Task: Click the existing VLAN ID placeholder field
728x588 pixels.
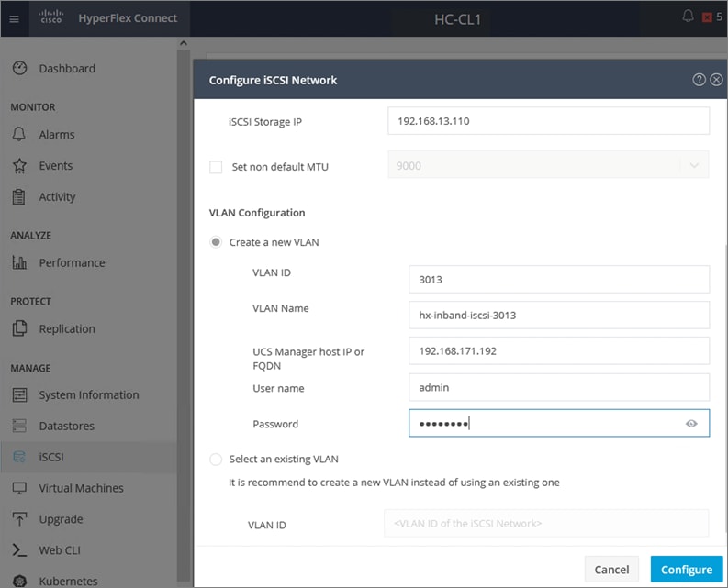Action: point(546,524)
